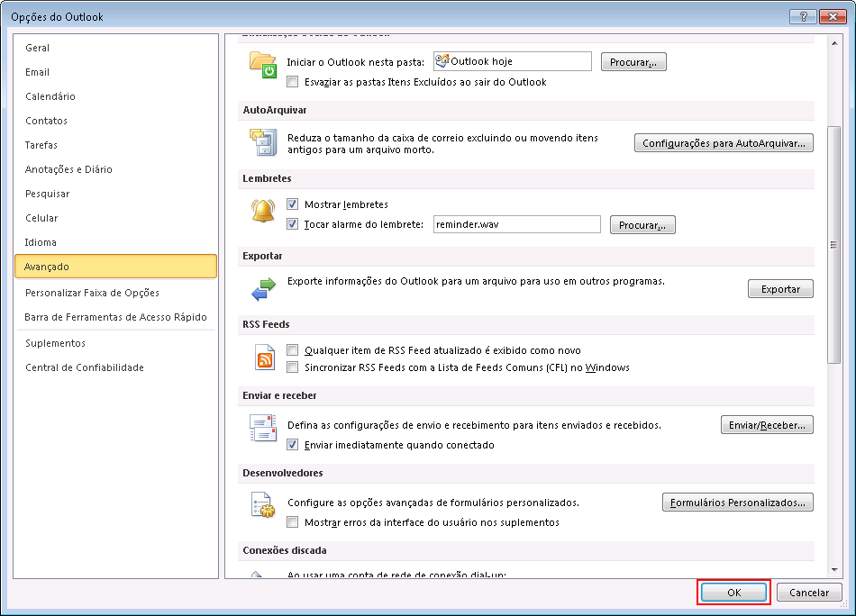Click the Enviar e receber section heading
The width and height of the screenshot is (856, 616).
279,395
